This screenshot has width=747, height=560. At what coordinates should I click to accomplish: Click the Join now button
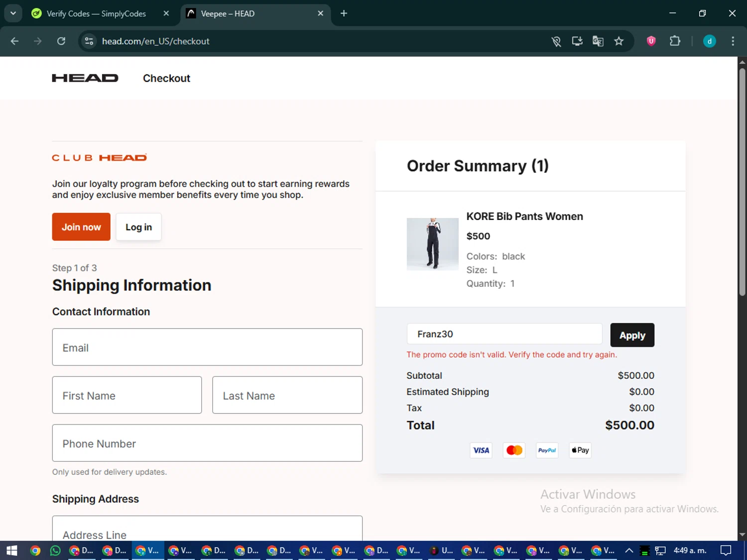pyautogui.click(x=81, y=227)
